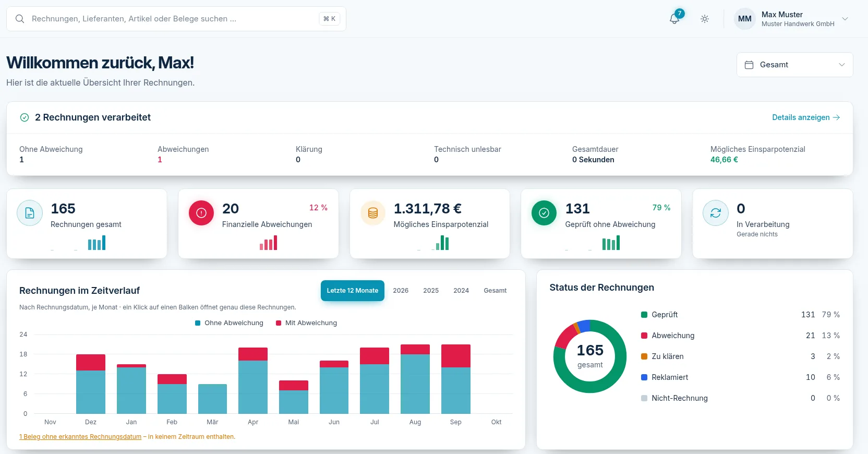This screenshot has width=868, height=454.
Task: Click calendar icon in Gesamt period selector
Action: point(749,65)
